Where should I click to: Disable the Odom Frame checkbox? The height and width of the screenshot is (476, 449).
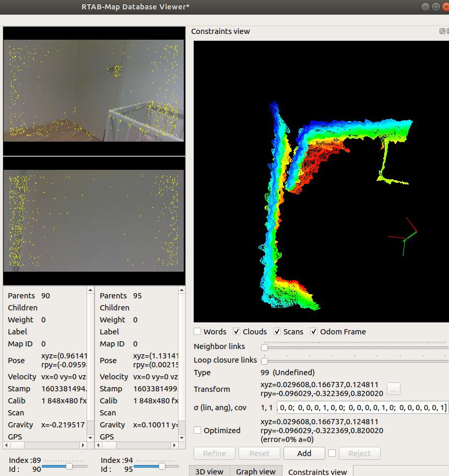click(x=314, y=331)
